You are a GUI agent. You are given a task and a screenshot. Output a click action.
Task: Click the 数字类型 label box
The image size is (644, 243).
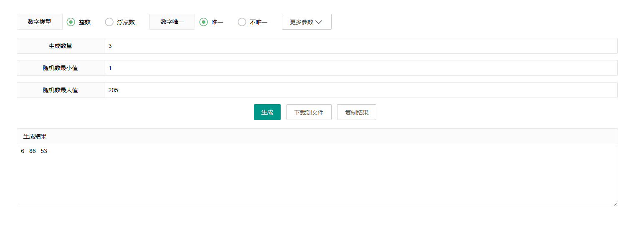click(x=40, y=22)
